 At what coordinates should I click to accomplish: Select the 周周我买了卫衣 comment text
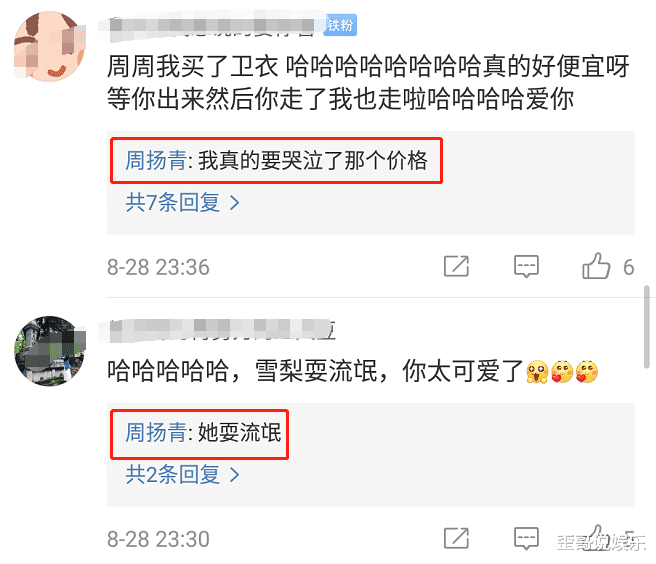click(x=368, y=83)
